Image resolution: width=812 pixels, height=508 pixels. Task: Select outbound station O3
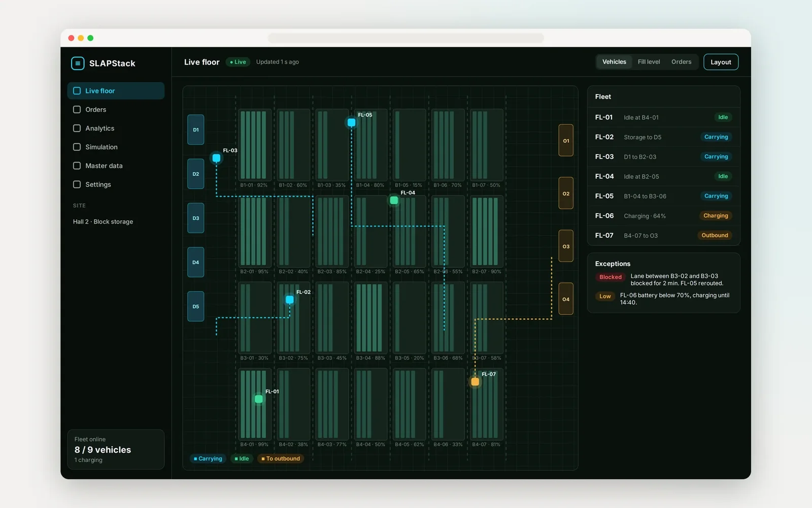pyautogui.click(x=566, y=246)
